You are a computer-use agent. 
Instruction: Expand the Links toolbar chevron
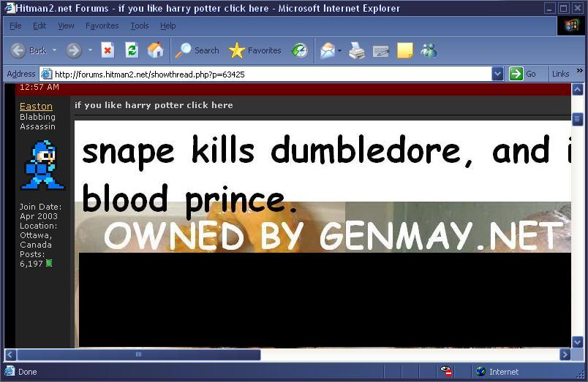(x=580, y=70)
